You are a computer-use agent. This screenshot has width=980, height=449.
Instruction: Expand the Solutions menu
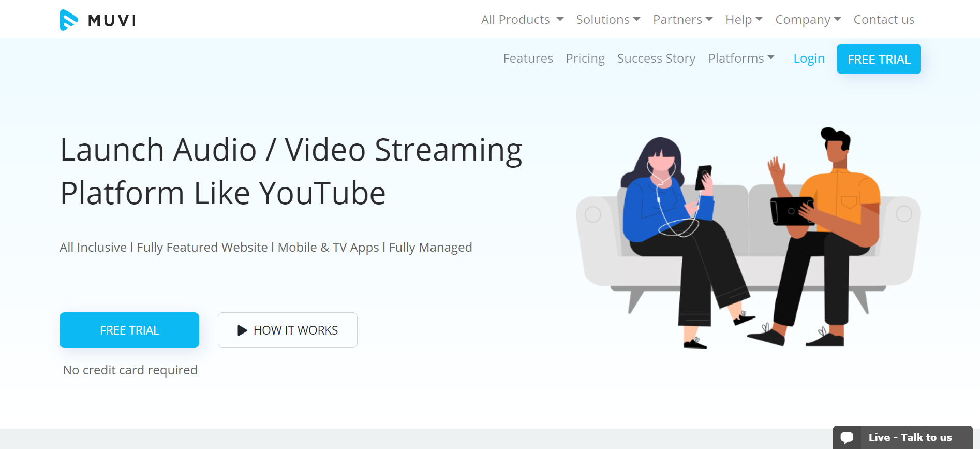pyautogui.click(x=608, y=20)
